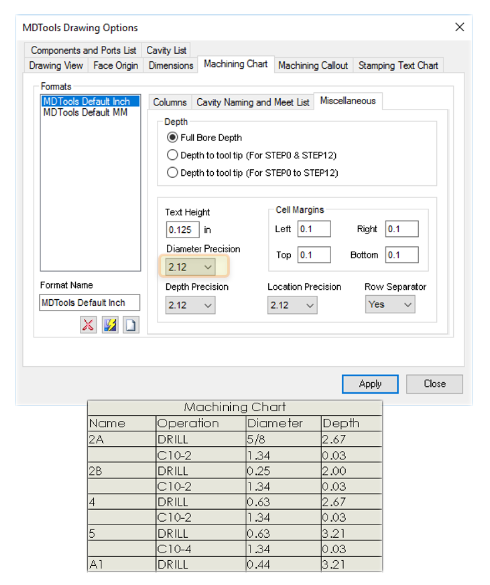Select MDTools Default MM format

[x=90, y=112]
